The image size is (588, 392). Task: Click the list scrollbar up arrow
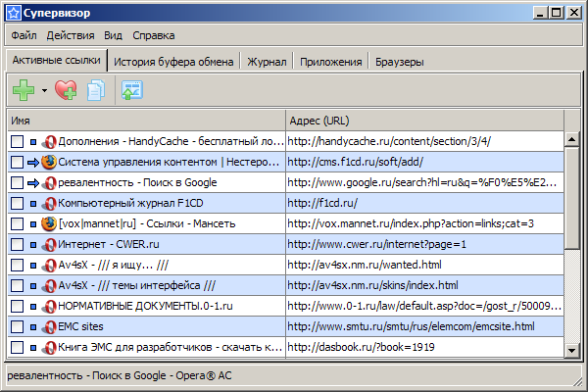coord(572,140)
